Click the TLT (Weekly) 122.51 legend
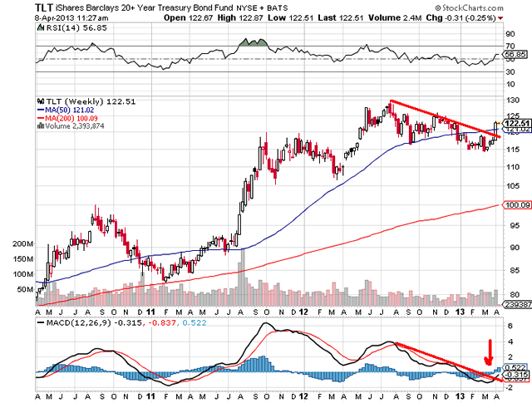This screenshot has height=403, width=532. tap(91, 101)
